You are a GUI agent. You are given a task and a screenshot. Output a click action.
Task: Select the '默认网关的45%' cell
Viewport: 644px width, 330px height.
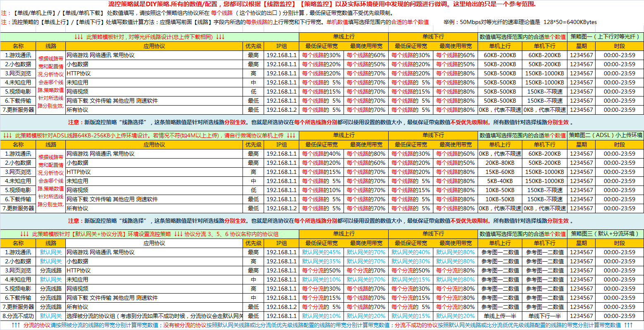click(321, 252)
